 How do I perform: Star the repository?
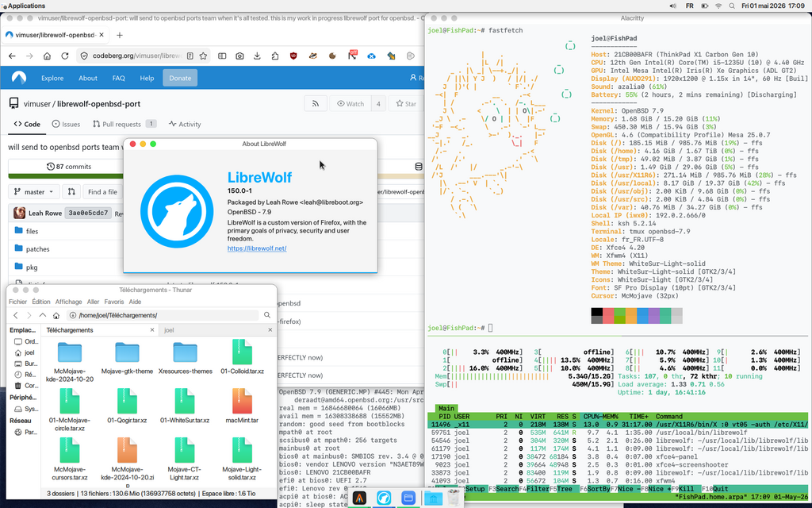tap(406, 104)
